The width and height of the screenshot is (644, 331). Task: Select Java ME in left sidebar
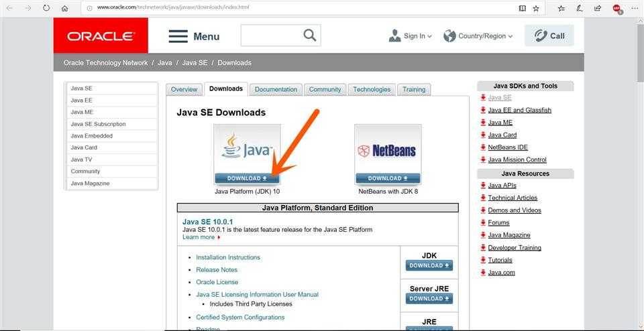tap(111, 112)
